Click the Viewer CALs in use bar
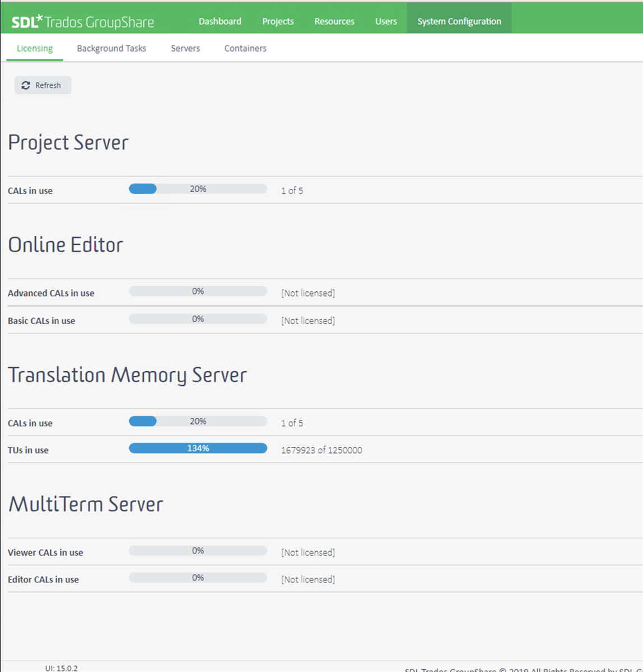The width and height of the screenshot is (643, 672). coord(198,551)
